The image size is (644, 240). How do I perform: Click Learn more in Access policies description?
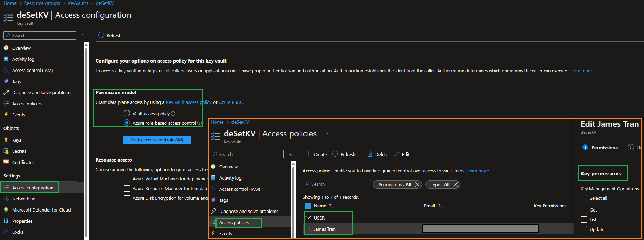pyautogui.click(x=478, y=171)
